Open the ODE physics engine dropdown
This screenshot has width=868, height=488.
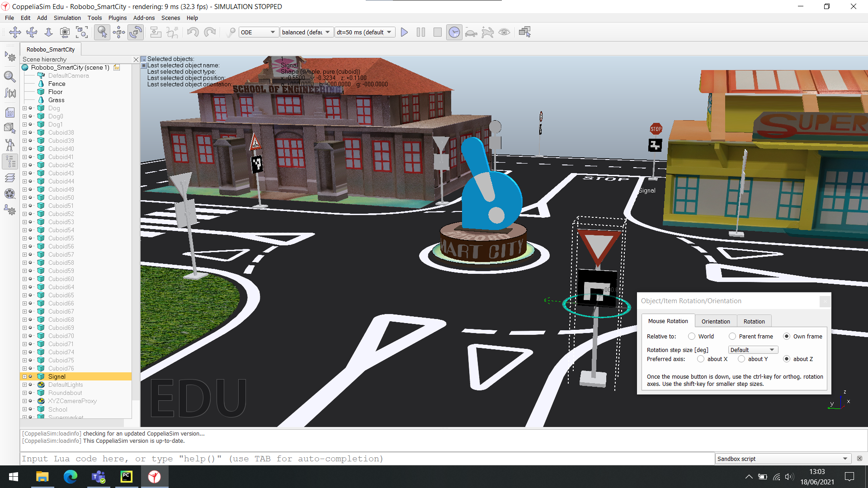click(258, 32)
